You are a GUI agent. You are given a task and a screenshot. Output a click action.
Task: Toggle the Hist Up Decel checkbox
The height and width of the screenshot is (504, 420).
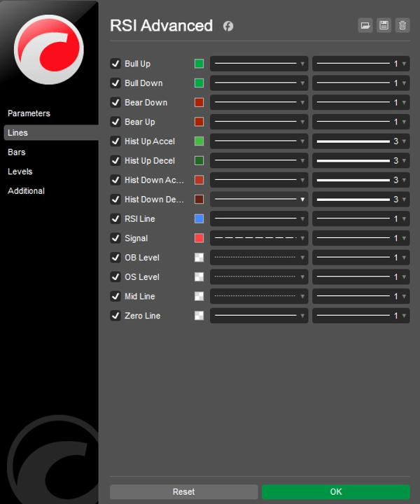[x=115, y=160]
